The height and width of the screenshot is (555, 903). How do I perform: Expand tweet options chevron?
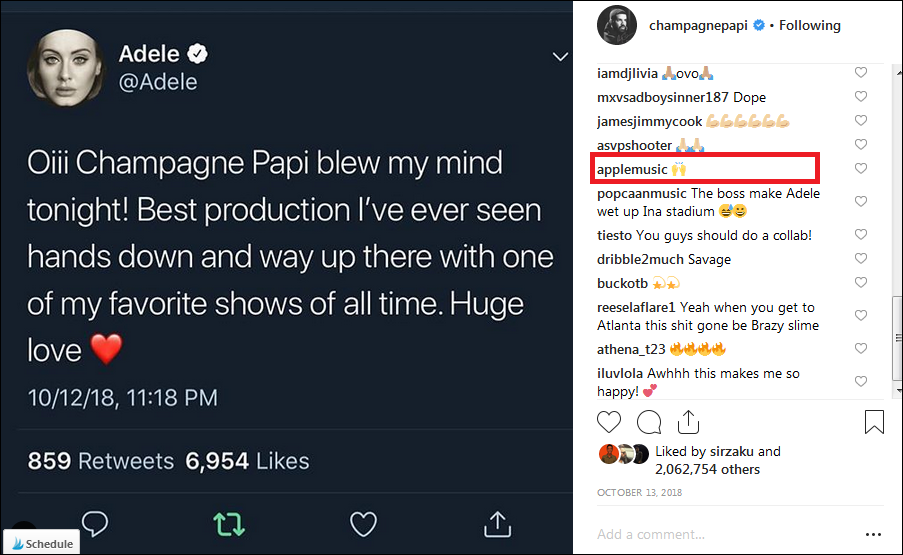tap(560, 57)
